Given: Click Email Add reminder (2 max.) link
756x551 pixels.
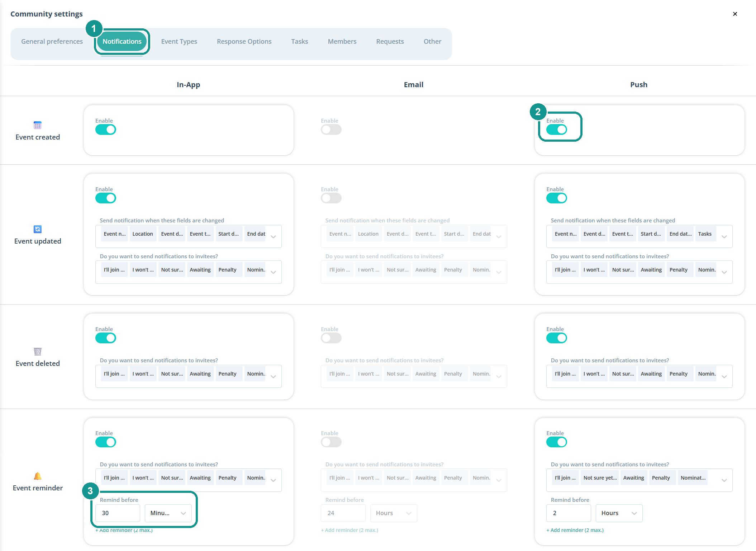Looking at the screenshot, I should [350, 530].
